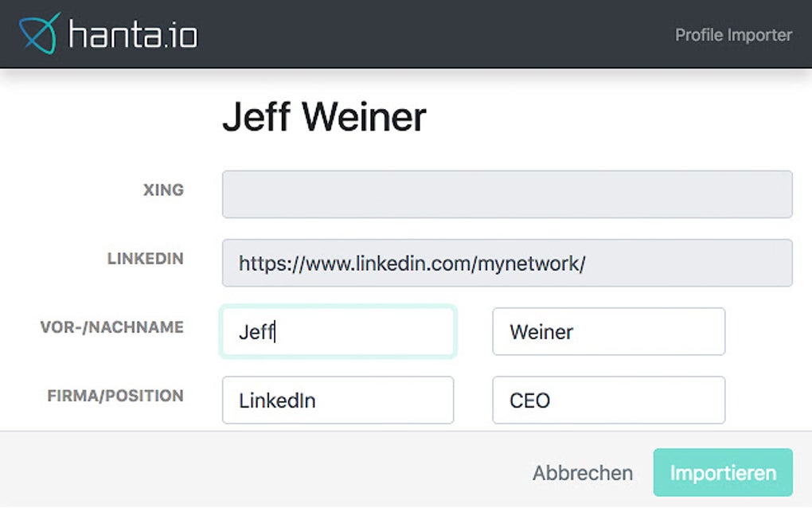This screenshot has height=508, width=812.
Task: Focus the XING URL field
Action: coord(507,194)
